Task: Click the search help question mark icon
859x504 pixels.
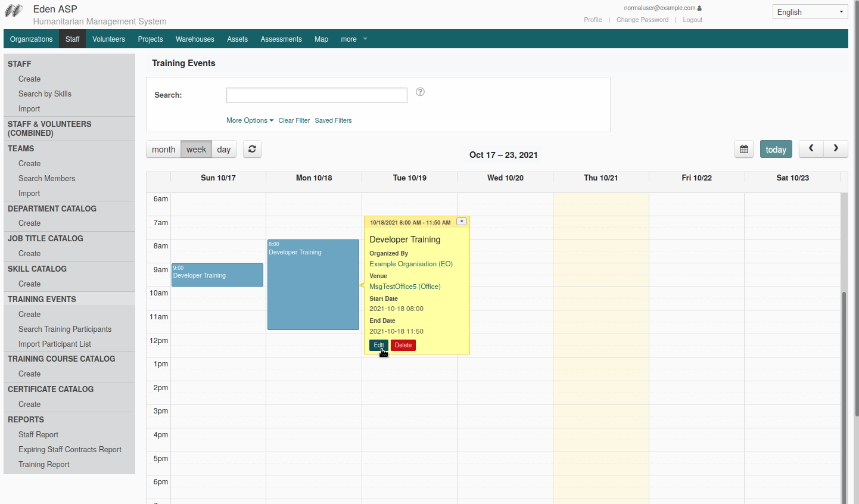Action: tap(420, 92)
